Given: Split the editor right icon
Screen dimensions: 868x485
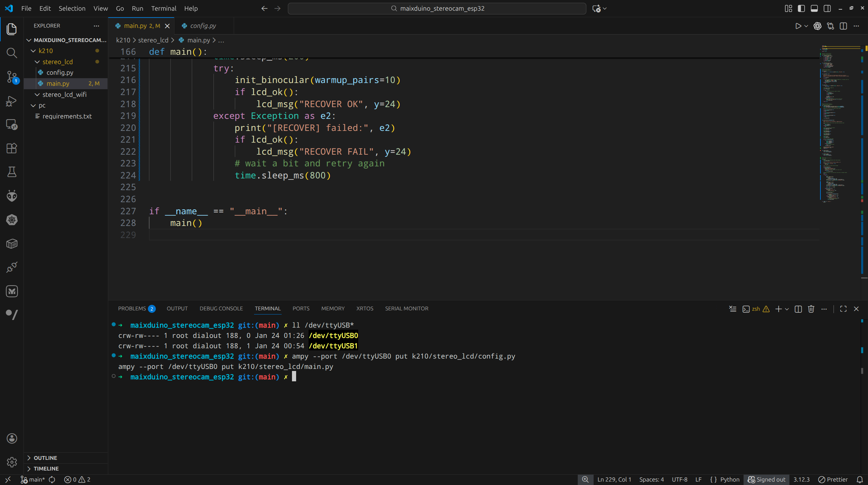Looking at the screenshot, I should [843, 26].
